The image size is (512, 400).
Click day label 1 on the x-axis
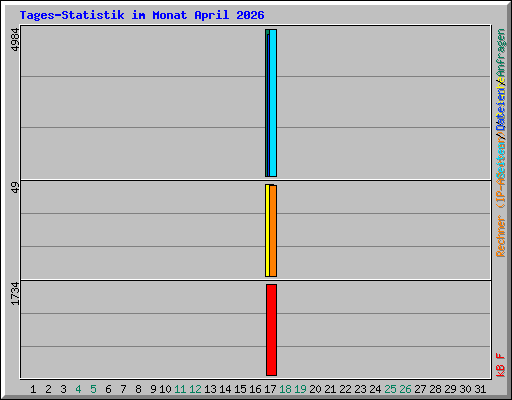point(33,389)
